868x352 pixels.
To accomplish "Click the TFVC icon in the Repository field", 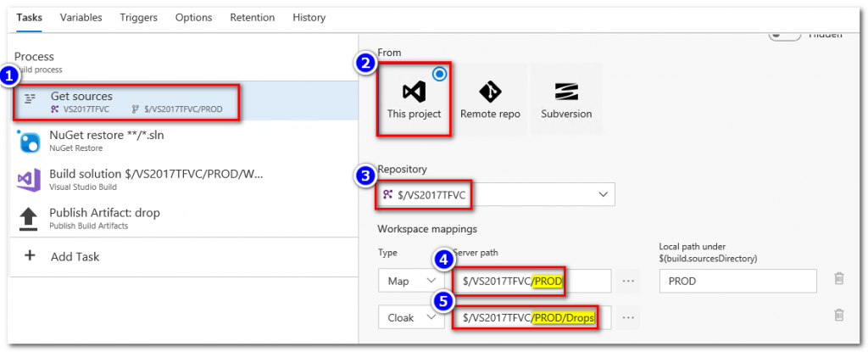I will pyautogui.click(x=388, y=194).
